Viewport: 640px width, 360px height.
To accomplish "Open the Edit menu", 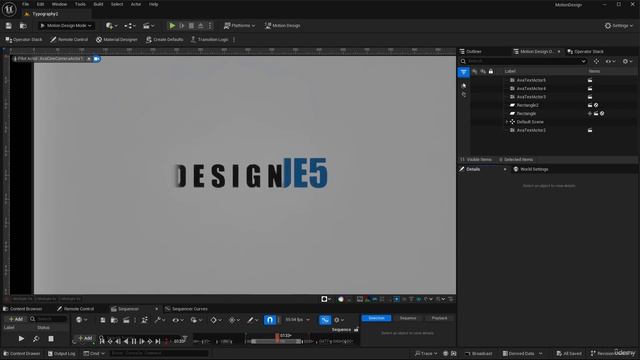I will tap(40, 4).
